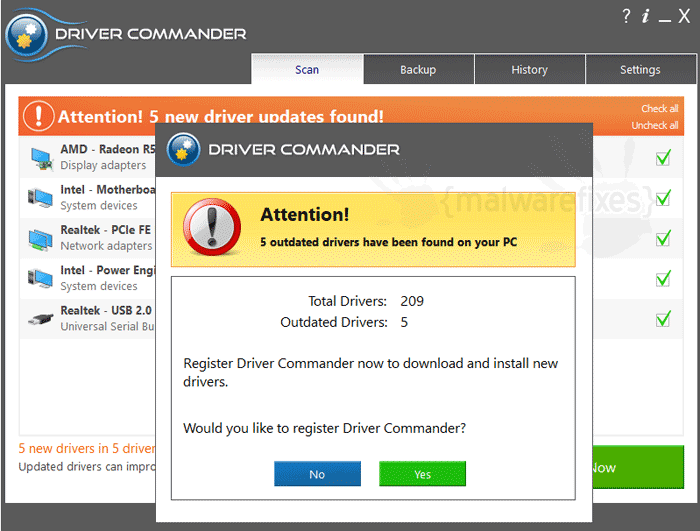Click the 'Intel - Motherboa' driver name
The image size is (700, 531).
108,189
